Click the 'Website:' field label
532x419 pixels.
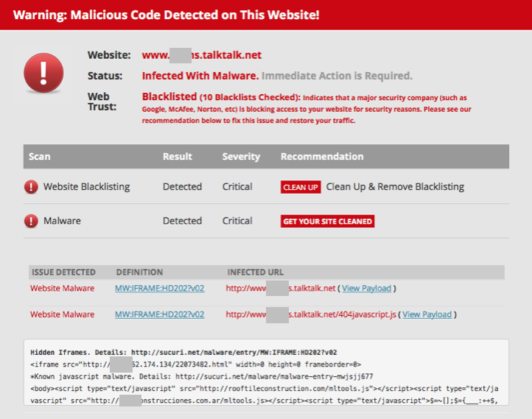pos(109,55)
